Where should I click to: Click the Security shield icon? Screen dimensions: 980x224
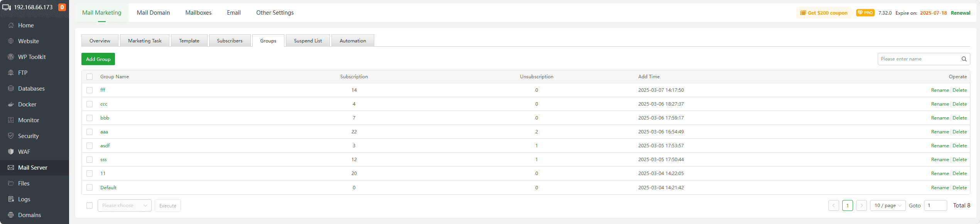(x=11, y=136)
